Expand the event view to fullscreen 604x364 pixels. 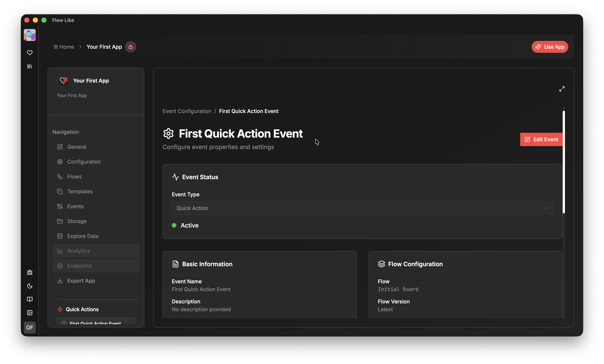click(x=562, y=89)
